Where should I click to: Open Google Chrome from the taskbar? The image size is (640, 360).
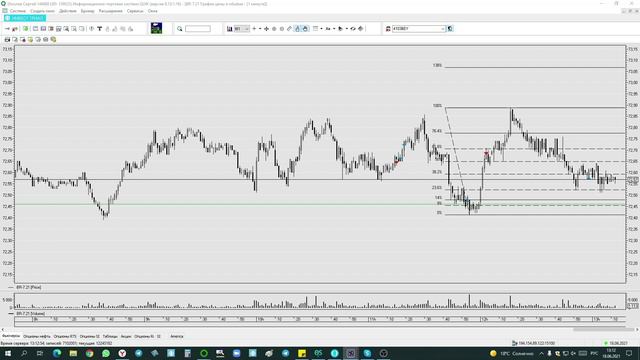click(89, 353)
